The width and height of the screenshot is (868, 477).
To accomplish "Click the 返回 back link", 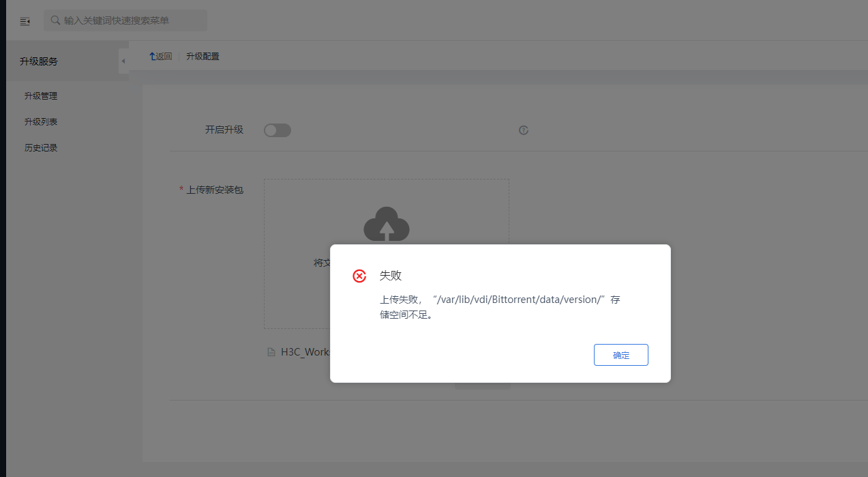I will pyautogui.click(x=161, y=56).
